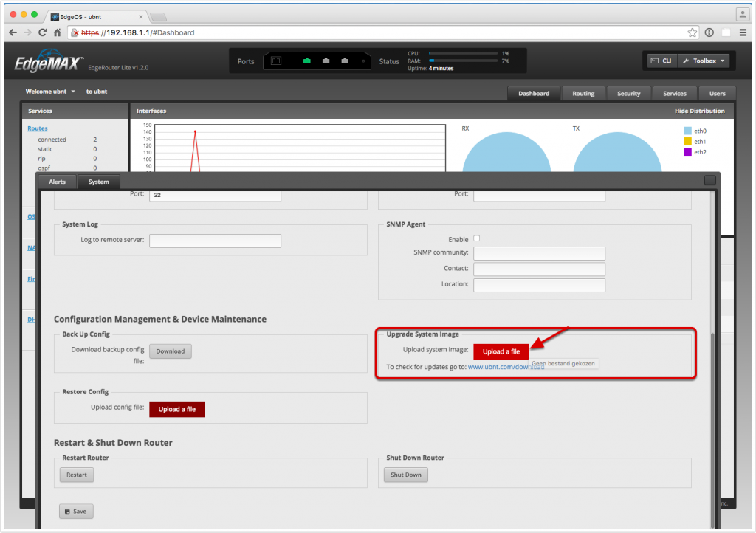
Task: Click Hide Distribution link
Action: click(x=700, y=111)
